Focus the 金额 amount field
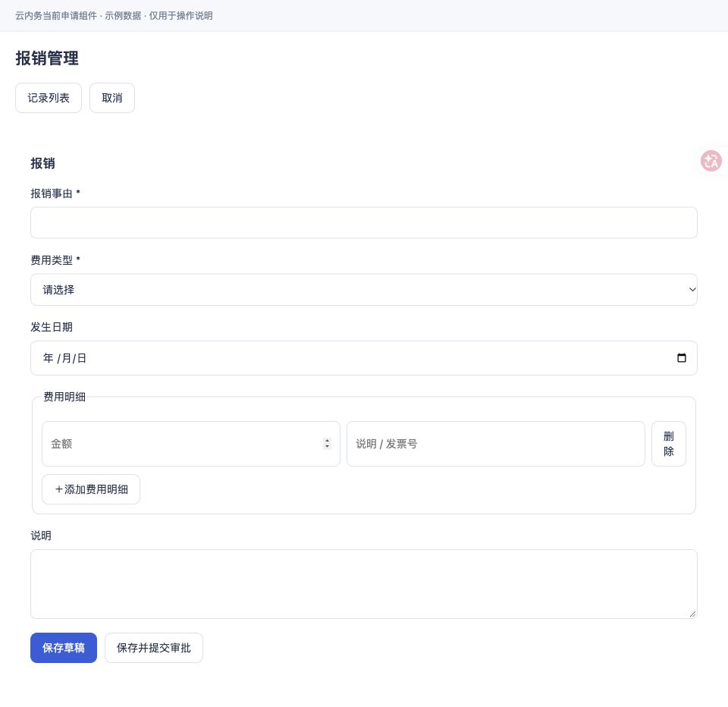Viewport: 728px width, 707px height. coord(191,444)
